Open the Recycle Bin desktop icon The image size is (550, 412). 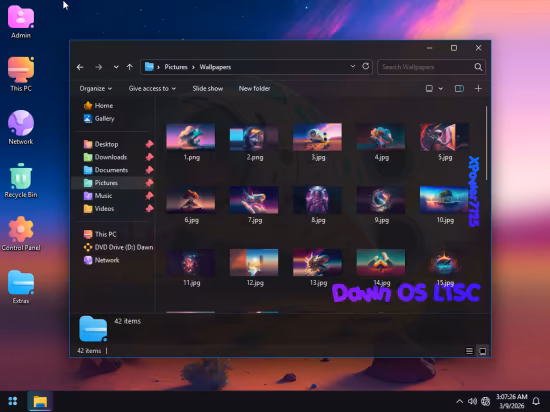tap(21, 181)
